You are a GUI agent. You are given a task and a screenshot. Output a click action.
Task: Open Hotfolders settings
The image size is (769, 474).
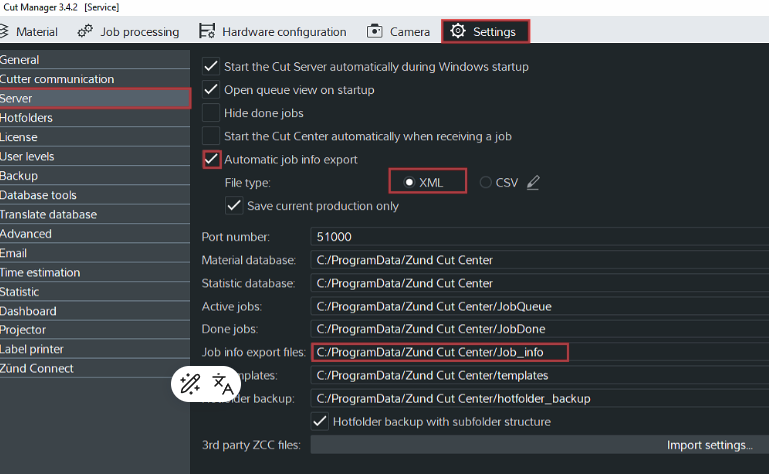95,118
